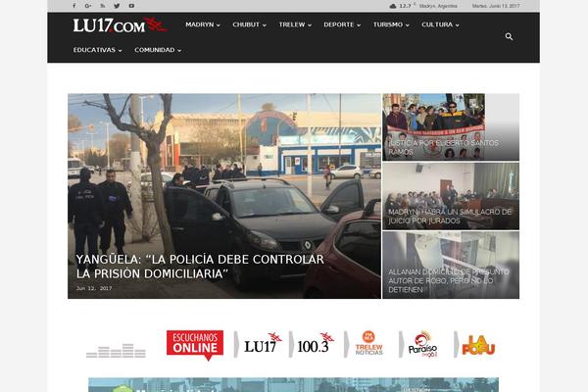The width and height of the screenshot is (588, 392).
Task: Open the RSS feed icon
Action: click(102, 6)
